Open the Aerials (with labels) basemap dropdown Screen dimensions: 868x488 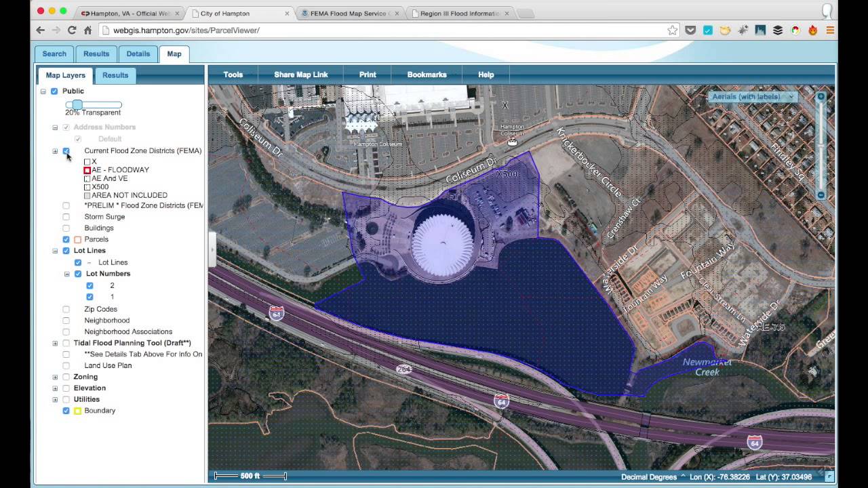tap(752, 97)
